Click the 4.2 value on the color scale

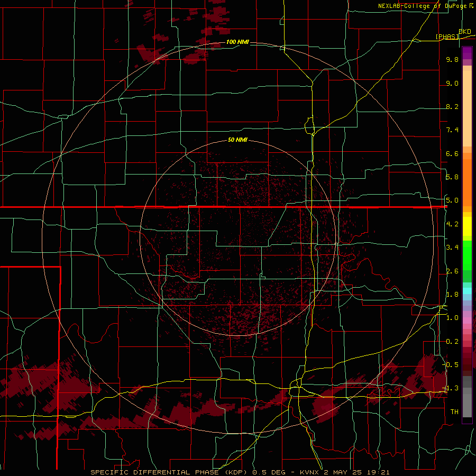click(x=452, y=224)
